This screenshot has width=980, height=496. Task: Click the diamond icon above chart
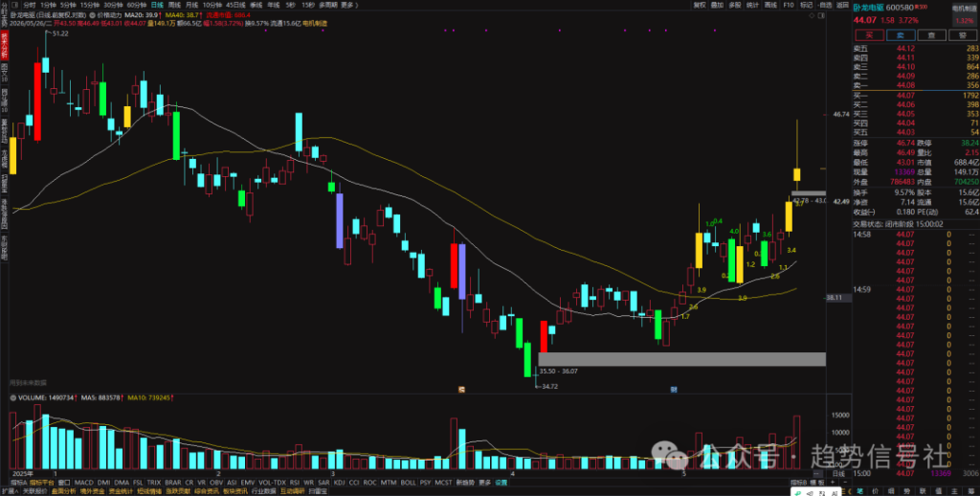pyautogui.click(x=812, y=15)
